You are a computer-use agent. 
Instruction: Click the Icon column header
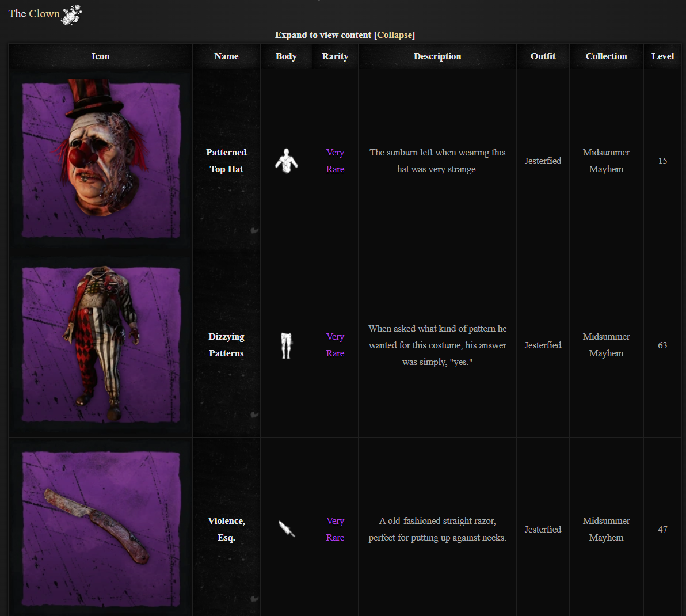pos(101,56)
